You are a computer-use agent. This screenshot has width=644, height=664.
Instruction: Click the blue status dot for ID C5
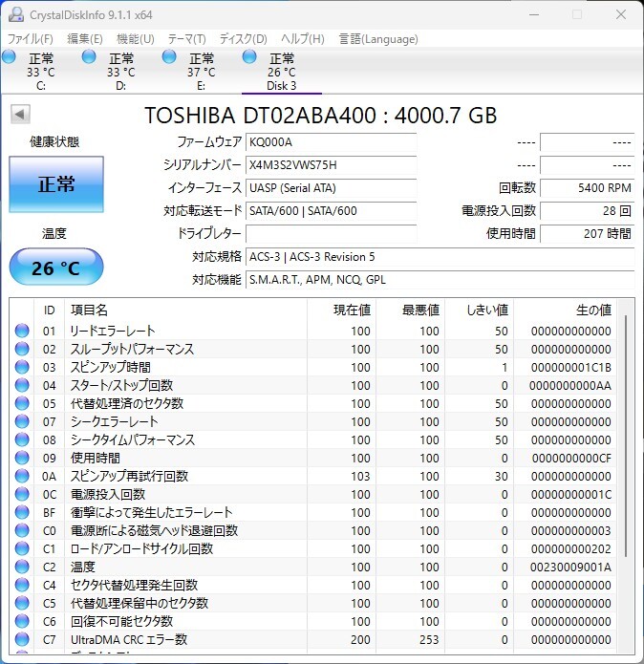click(x=22, y=604)
